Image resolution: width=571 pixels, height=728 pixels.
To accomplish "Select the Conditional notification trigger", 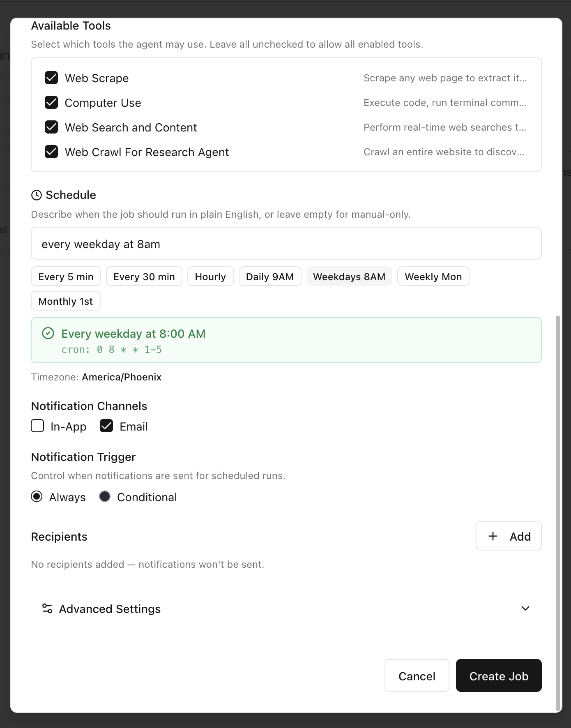I will (x=105, y=496).
